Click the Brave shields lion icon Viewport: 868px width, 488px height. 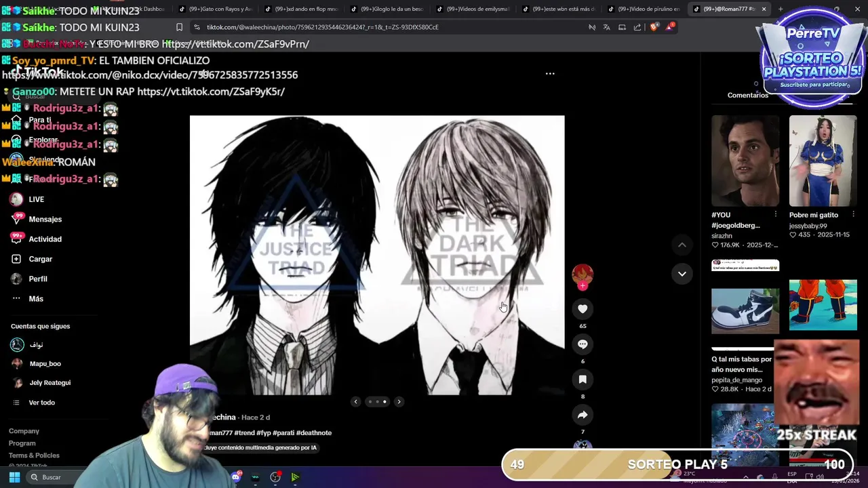tap(654, 27)
